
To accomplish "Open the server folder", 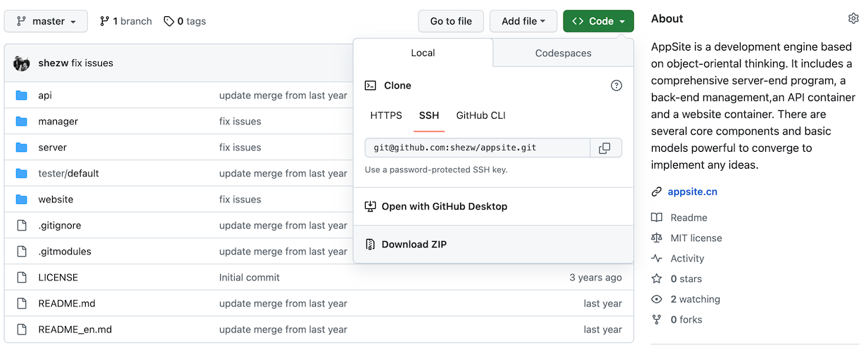I will click(x=52, y=148).
